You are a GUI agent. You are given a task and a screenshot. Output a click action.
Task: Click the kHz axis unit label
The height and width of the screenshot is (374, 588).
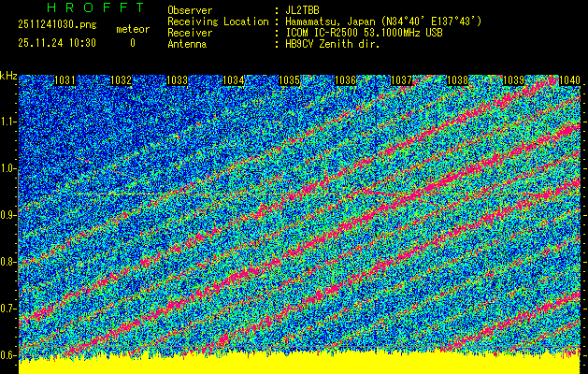(8, 75)
